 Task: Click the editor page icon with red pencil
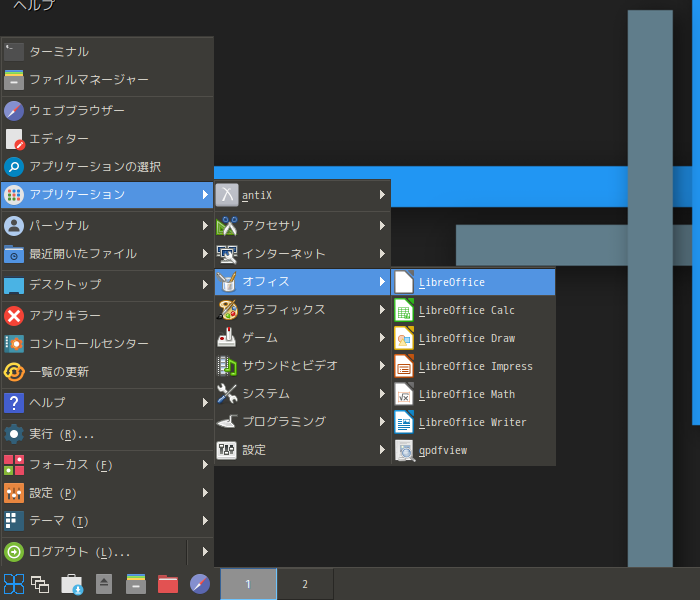point(15,139)
